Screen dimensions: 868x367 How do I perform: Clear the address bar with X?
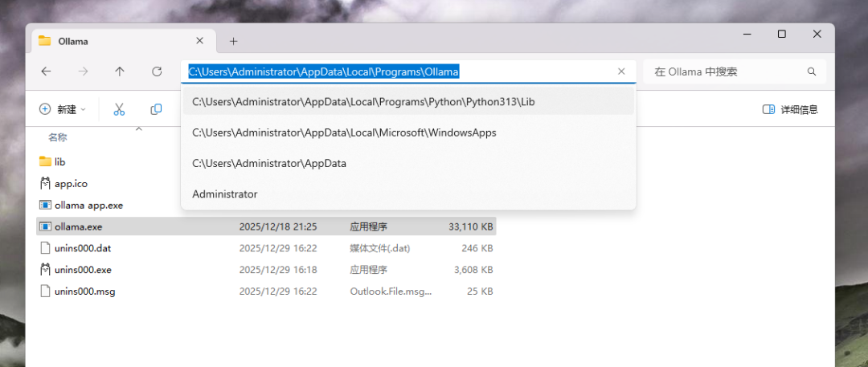(621, 71)
